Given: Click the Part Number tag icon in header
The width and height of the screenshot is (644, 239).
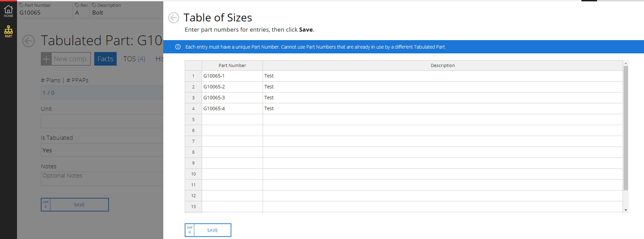Looking at the screenshot, I should click(x=21, y=5).
